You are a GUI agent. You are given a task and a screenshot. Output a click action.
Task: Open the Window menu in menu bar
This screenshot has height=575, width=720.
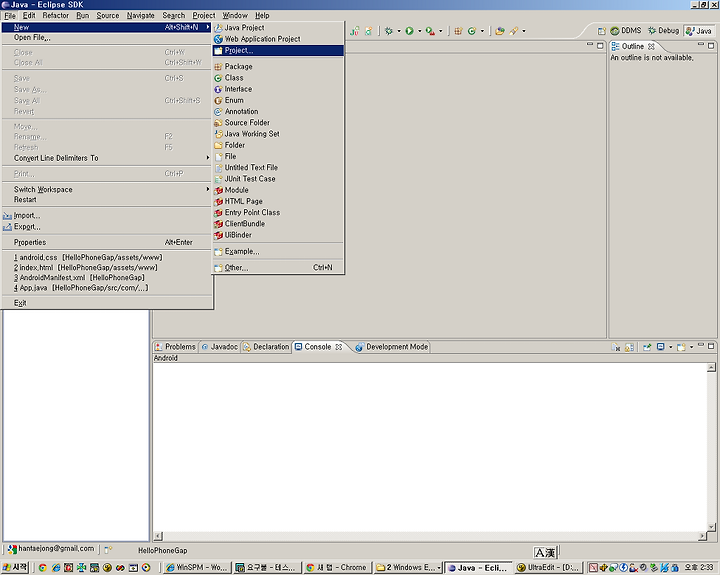pos(235,16)
